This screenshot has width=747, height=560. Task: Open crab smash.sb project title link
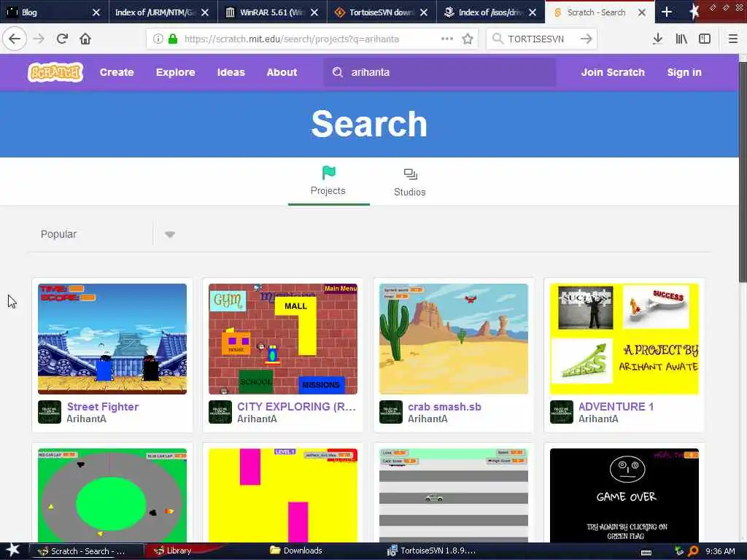tap(444, 407)
